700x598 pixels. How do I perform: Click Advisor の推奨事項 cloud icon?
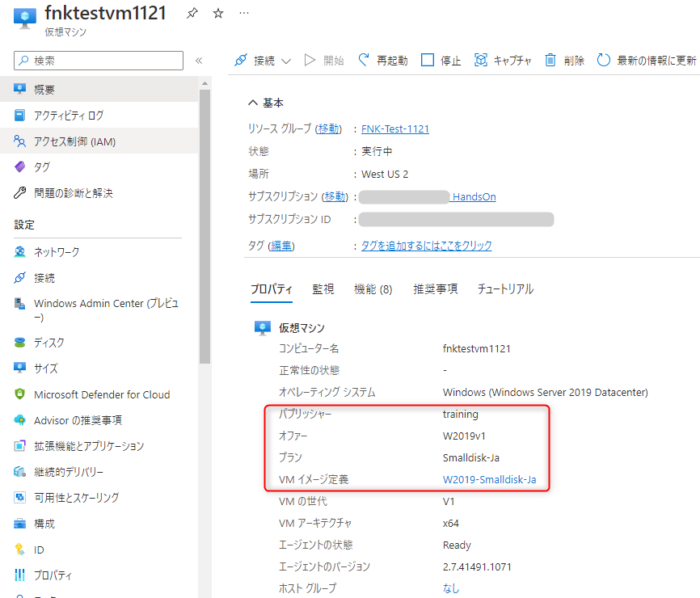19,420
